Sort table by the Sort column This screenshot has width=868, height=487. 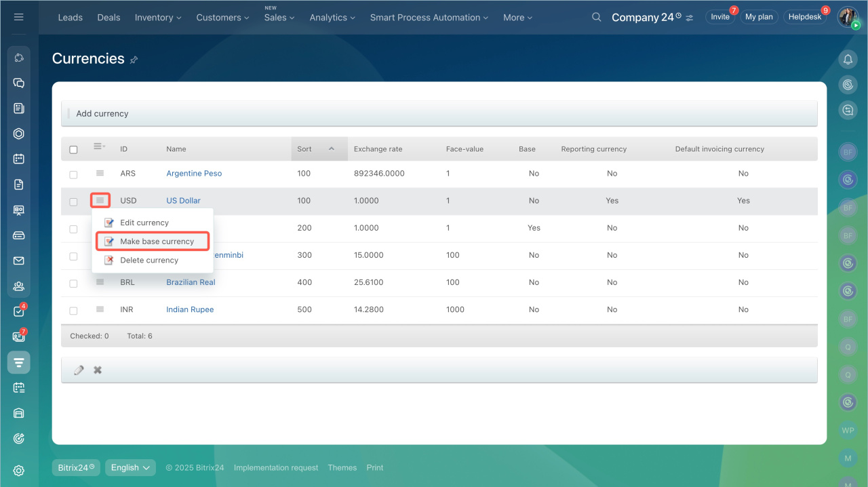pyautogui.click(x=319, y=149)
